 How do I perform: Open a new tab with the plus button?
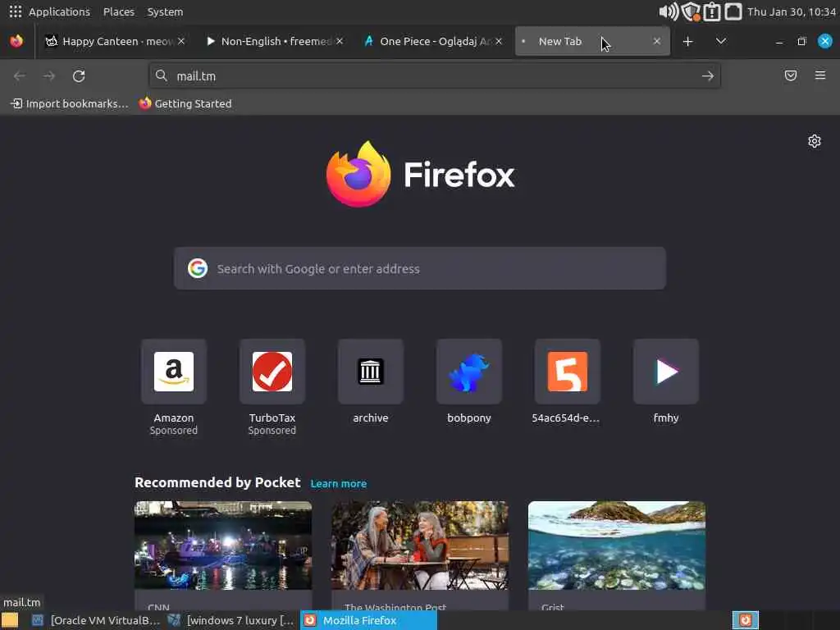point(688,41)
